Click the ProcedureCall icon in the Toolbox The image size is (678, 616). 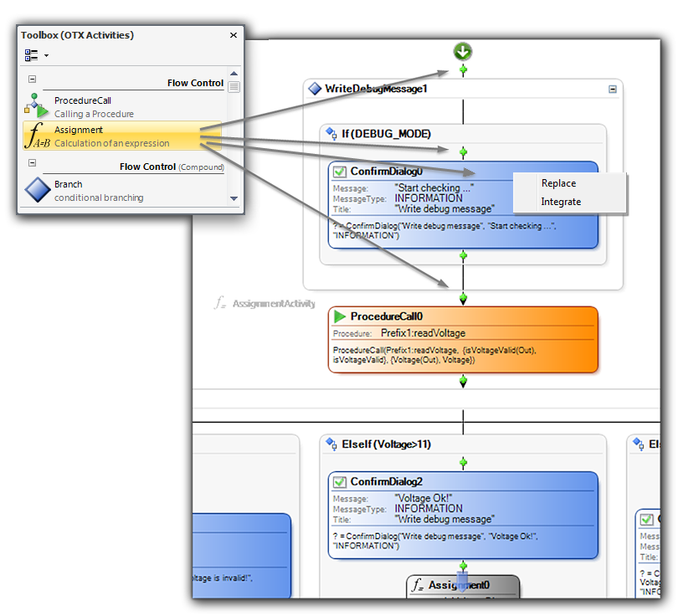[37, 106]
